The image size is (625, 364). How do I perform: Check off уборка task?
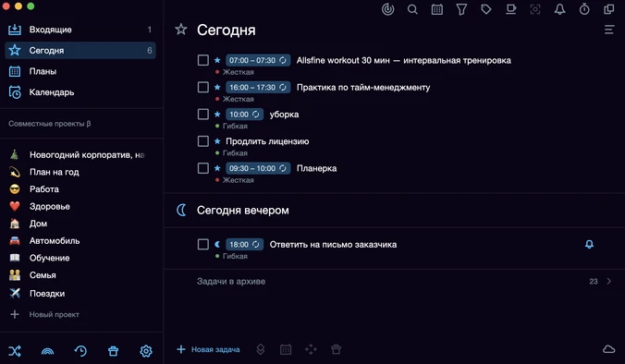point(202,115)
